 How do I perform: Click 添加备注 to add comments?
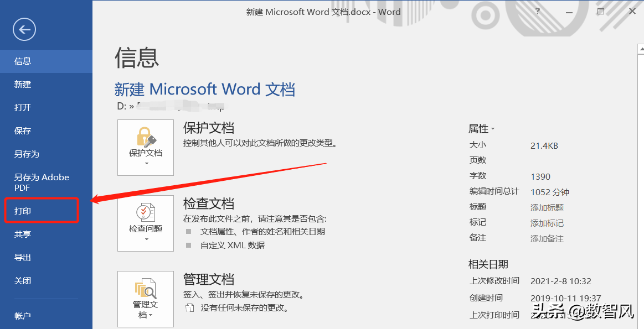point(547,239)
